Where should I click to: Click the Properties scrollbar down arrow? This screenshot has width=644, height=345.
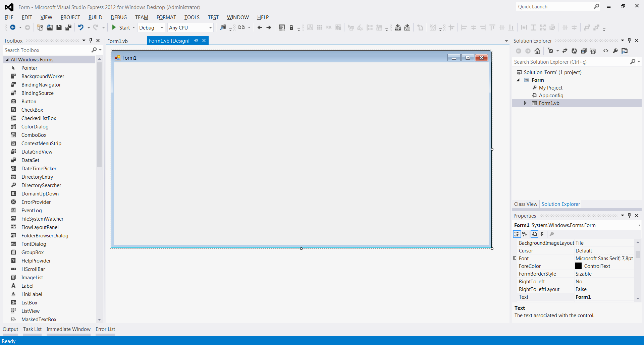[x=638, y=298]
